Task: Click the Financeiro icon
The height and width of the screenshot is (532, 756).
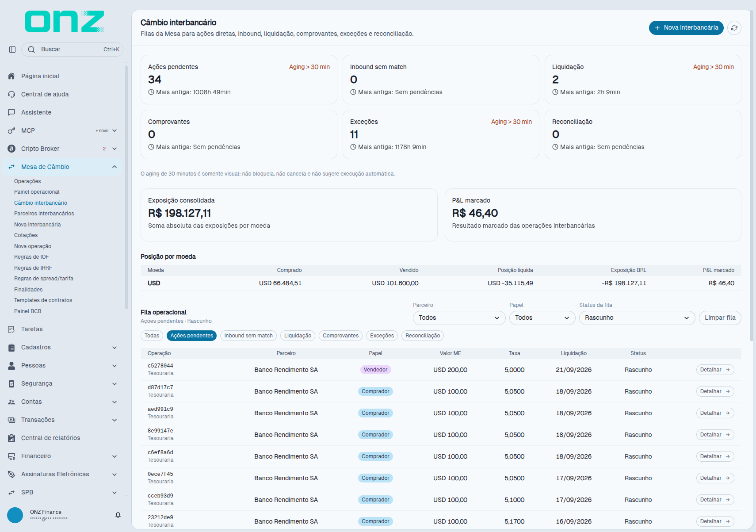Action: [x=11, y=456]
